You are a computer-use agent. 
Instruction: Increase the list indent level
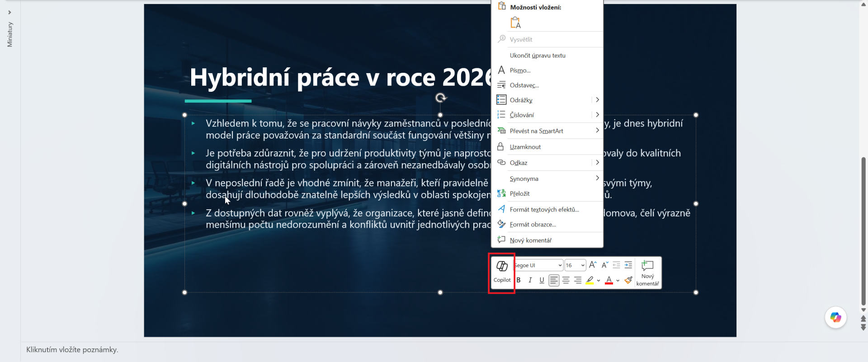(x=628, y=265)
